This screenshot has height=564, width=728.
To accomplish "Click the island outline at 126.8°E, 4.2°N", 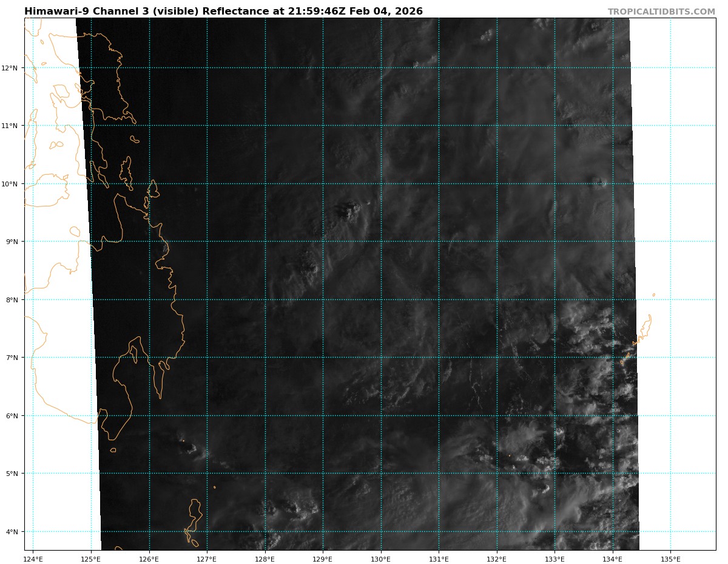I will pos(194,521).
